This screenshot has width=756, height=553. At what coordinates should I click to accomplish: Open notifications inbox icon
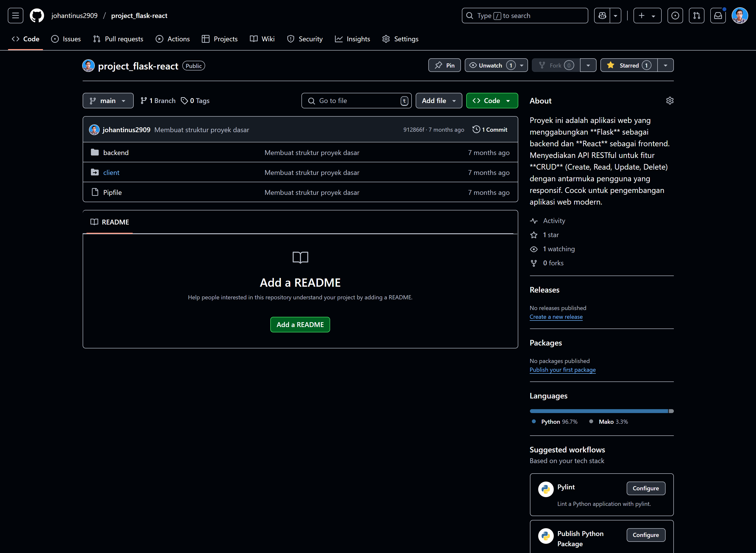click(718, 15)
